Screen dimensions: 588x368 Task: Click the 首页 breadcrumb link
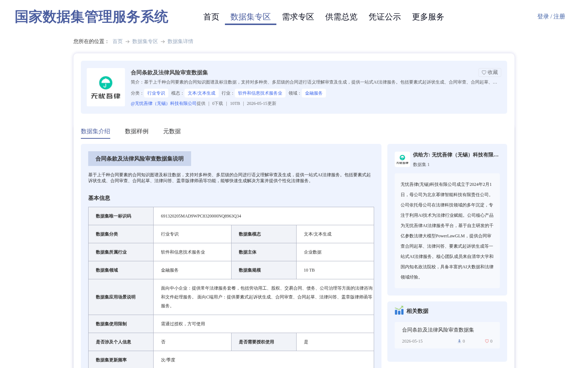[118, 42]
